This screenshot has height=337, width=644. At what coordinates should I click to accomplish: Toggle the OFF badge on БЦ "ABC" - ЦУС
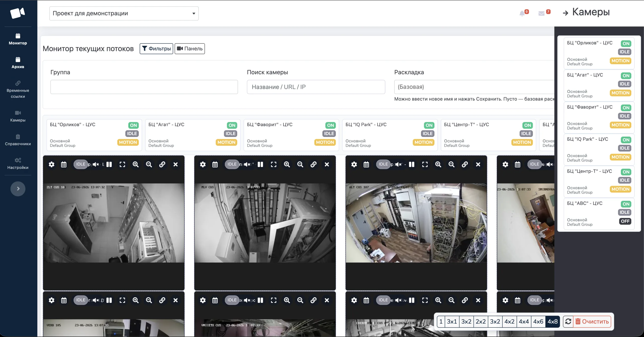(x=625, y=221)
